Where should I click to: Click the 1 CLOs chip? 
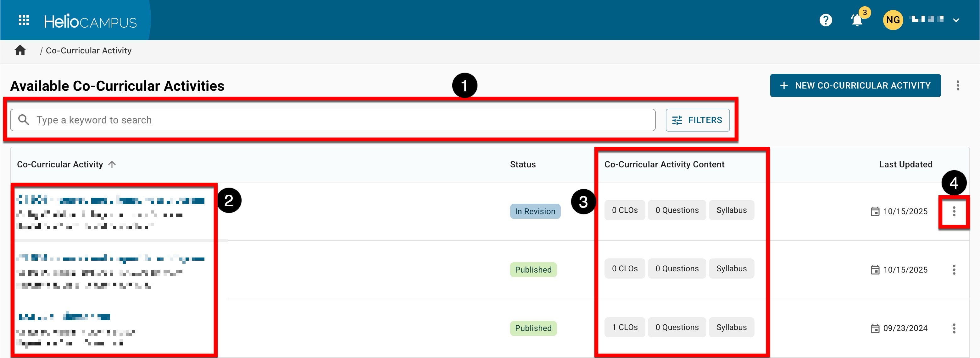tap(625, 327)
